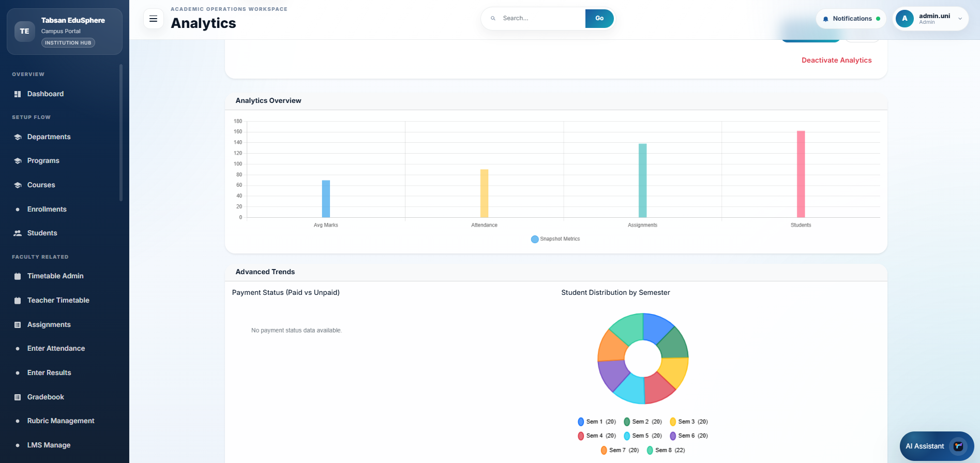980x463 pixels.
Task: Click the yellow Attendance bar
Action: (x=484, y=193)
